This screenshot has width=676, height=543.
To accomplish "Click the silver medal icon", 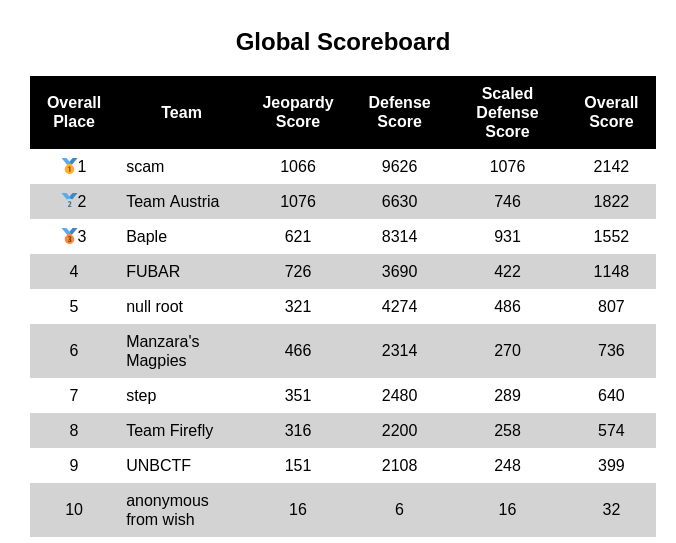I will tap(69, 201).
